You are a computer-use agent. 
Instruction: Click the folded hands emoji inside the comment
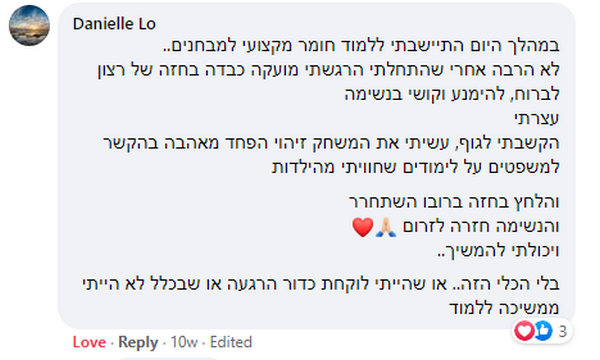(386, 227)
